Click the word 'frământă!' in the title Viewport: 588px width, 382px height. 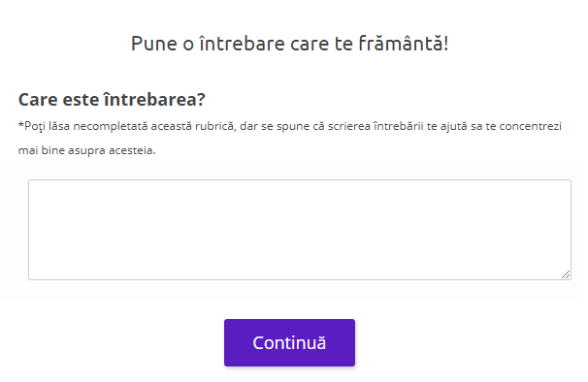[x=404, y=43]
